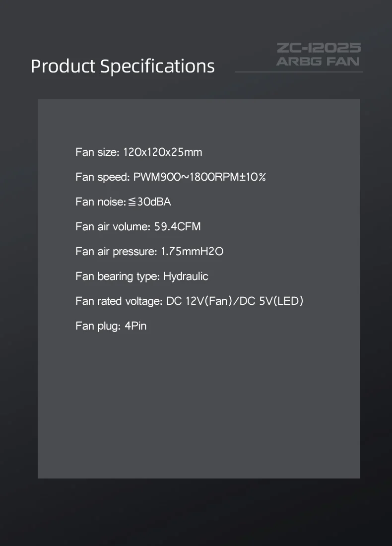The image size is (392, 546).
Task: Click the DC 12V(Fan) voltage text
Action: click(199, 301)
